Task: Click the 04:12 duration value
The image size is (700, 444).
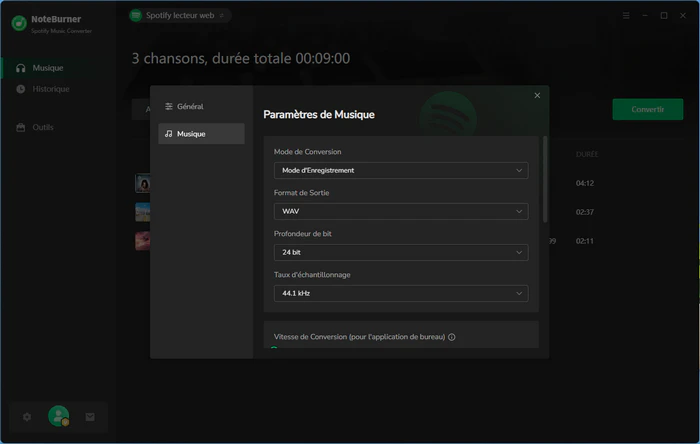Action: coord(584,183)
